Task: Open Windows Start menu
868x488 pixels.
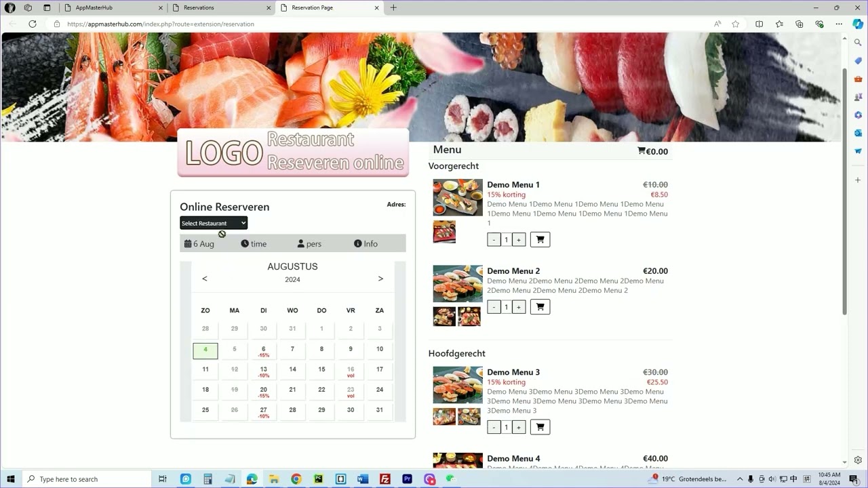Action: (11, 479)
